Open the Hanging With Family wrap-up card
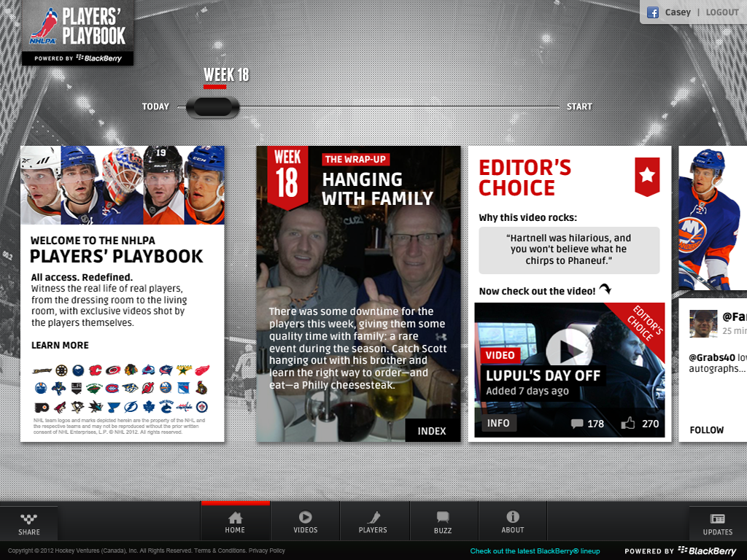 tap(358, 294)
